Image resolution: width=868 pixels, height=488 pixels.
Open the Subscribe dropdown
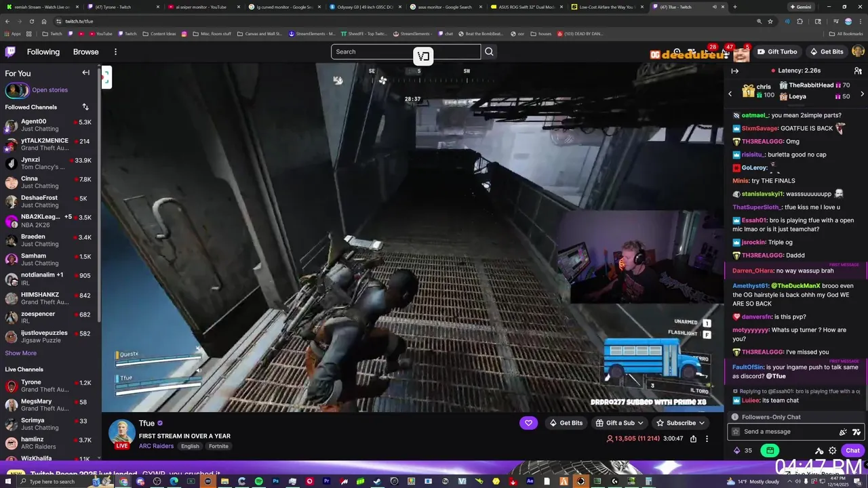click(x=680, y=423)
